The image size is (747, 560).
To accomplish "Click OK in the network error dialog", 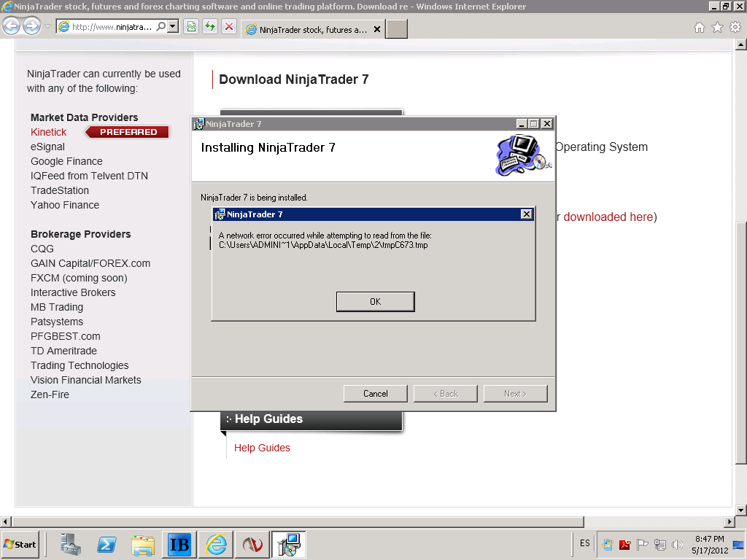I will (376, 302).
